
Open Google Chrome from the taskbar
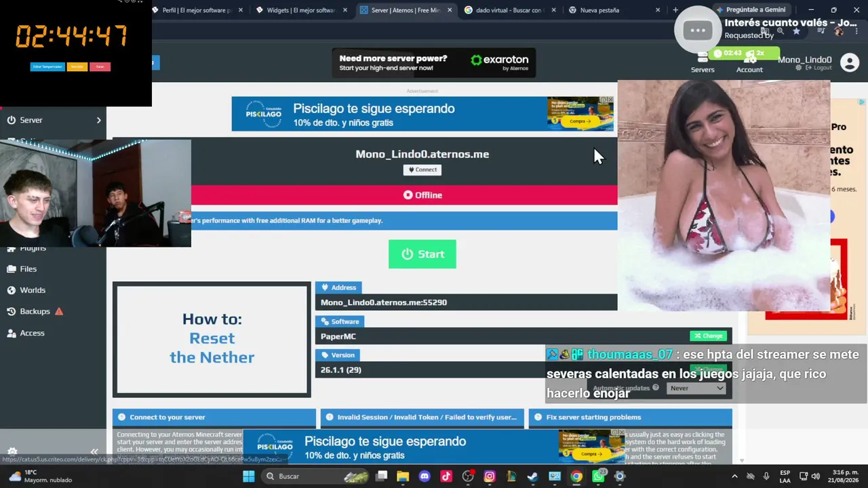(x=576, y=476)
